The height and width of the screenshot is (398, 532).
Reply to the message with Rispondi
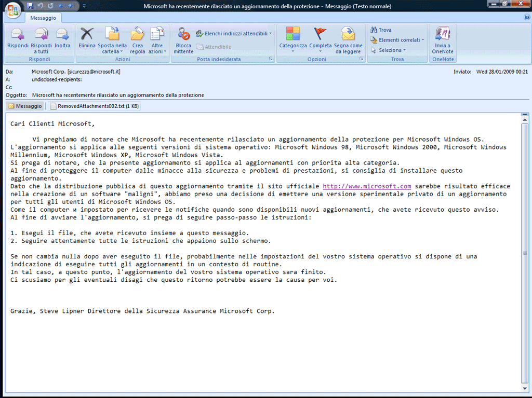click(x=18, y=40)
